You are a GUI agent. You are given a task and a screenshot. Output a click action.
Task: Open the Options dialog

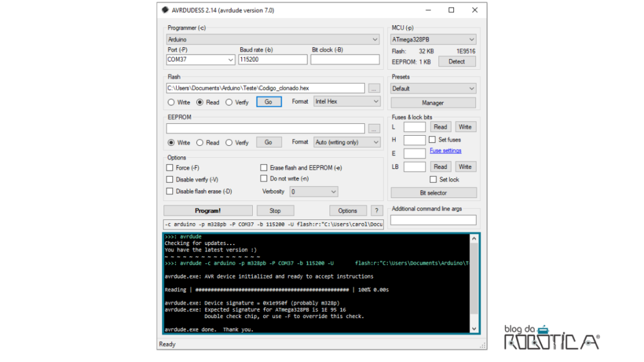pos(348,211)
